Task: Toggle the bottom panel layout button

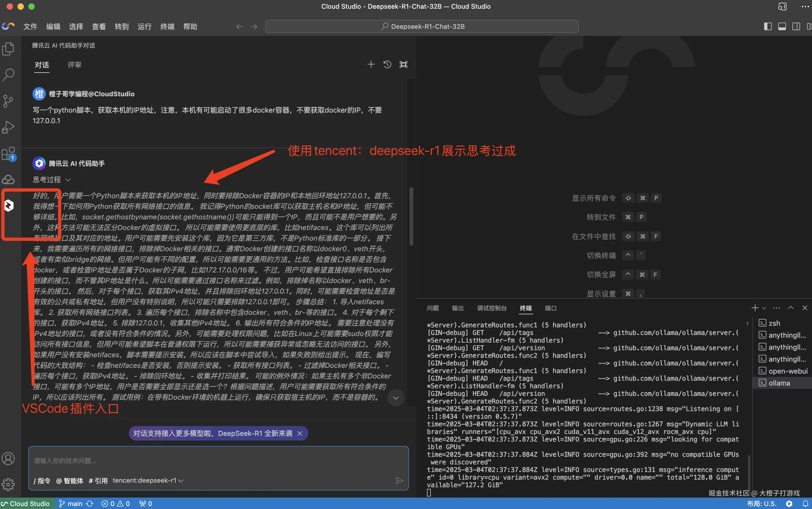Action: pos(782,27)
